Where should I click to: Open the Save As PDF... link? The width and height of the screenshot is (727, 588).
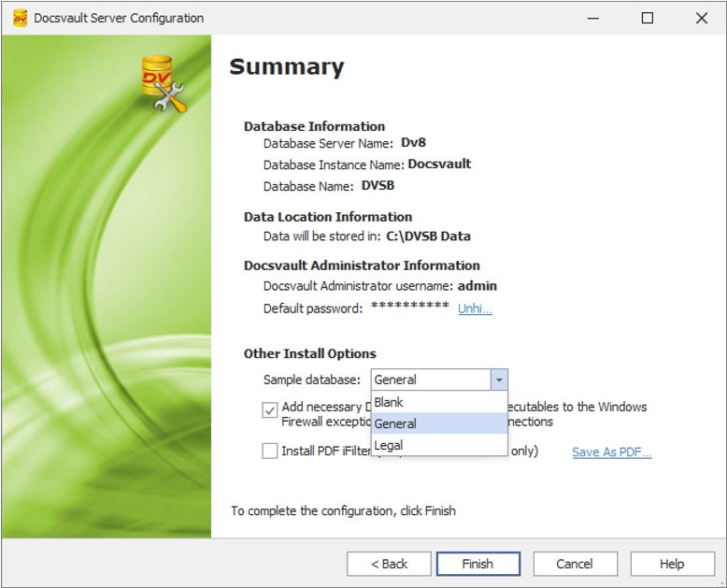tap(611, 452)
